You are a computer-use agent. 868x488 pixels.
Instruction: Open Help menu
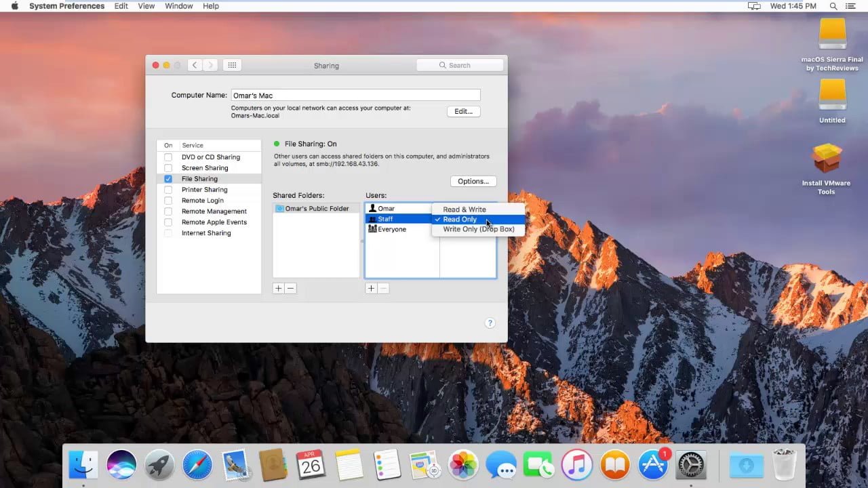(x=211, y=6)
